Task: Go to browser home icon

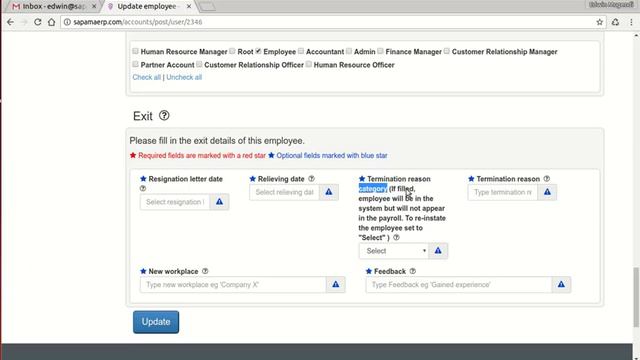Action: [x=51, y=22]
